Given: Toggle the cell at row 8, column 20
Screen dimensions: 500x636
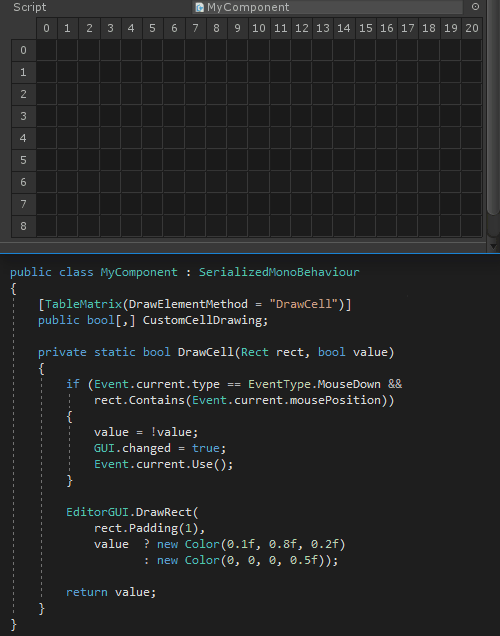Looking at the screenshot, I should click(472, 226).
